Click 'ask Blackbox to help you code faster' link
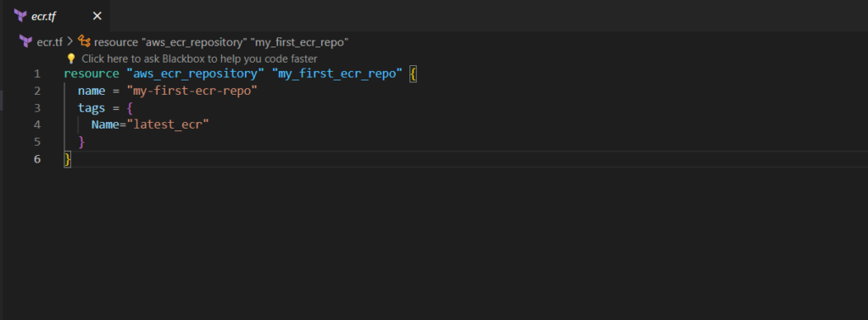868x320 pixels. click(x=199, y=58)
